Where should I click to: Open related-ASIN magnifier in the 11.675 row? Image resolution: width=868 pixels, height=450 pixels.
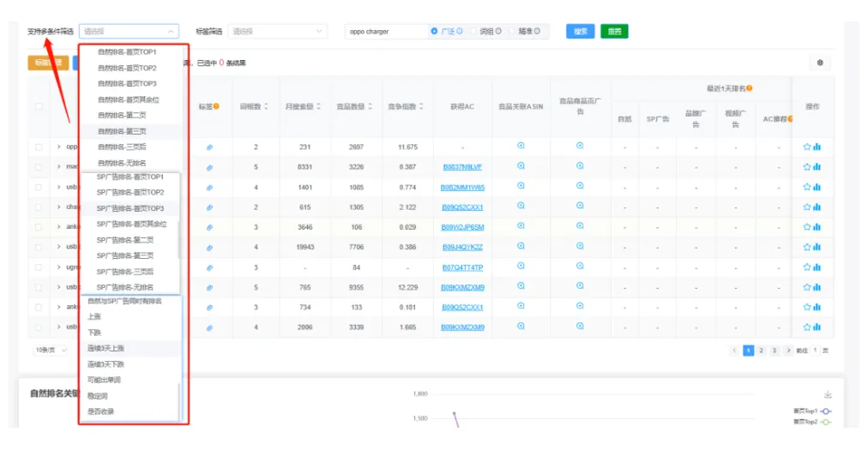pos(521,146)
